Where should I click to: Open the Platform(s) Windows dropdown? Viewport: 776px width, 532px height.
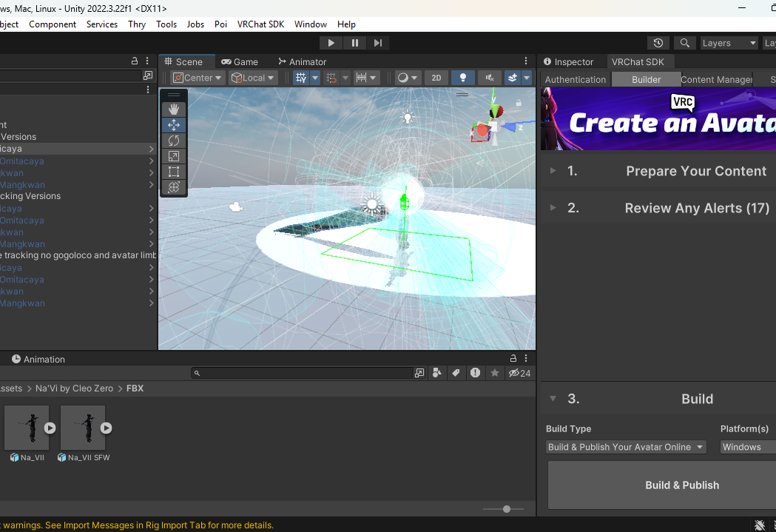pos(748,447)
